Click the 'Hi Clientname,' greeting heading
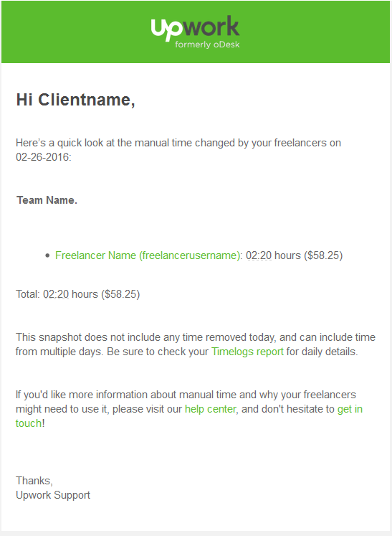The image size is (392, 536). pos(75,100)
